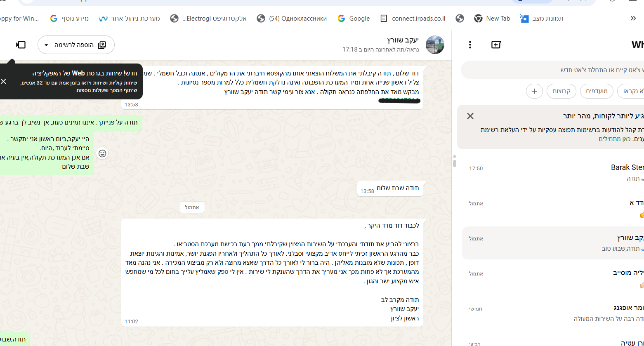Image resolution: width=644 pixels, height=346 pixels.
Task: View יעקב שוורץ profile picture in chat header
Action: (435, 45)
